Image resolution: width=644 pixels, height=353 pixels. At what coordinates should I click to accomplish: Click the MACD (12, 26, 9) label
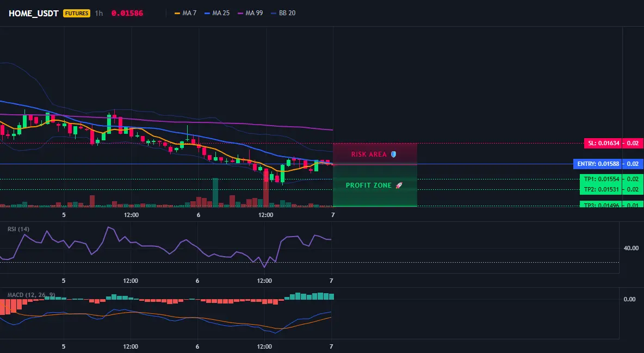click(x=31, y=295)
